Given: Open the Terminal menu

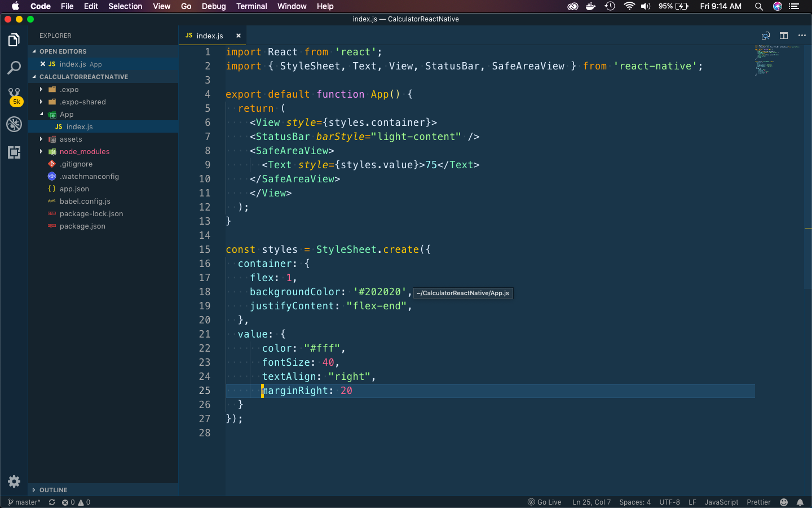Looking at the screenshot, I should (251, 6).
